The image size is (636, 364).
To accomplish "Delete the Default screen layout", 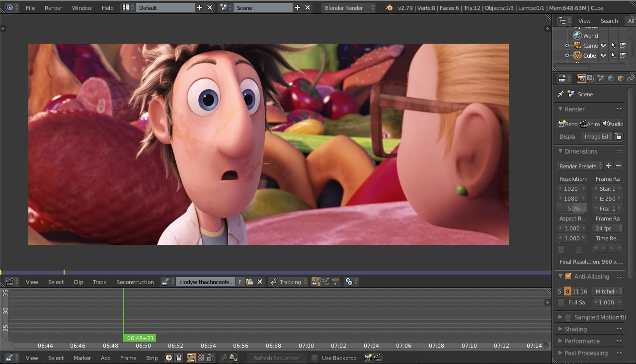I will point(210,7).
